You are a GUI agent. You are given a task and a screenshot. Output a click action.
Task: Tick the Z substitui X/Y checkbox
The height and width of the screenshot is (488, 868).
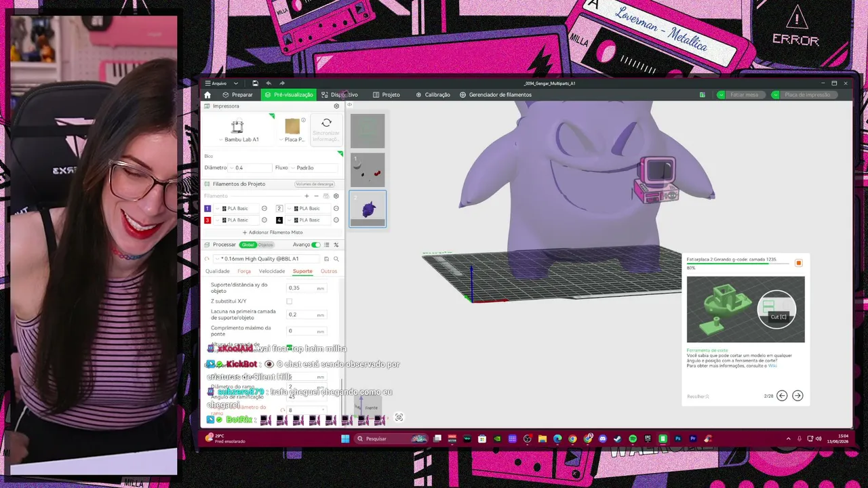(x=289, y=301)
